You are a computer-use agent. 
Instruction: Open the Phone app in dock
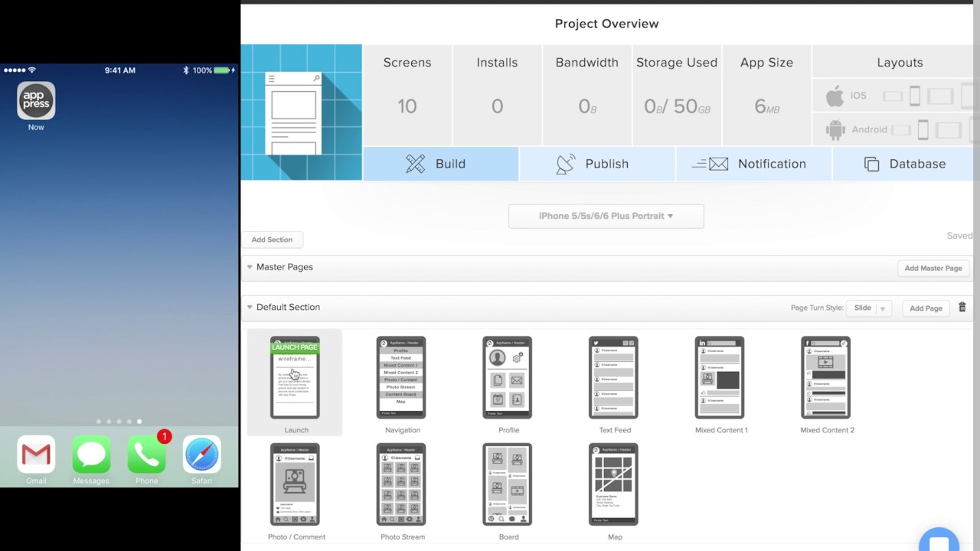pos(146,455)
